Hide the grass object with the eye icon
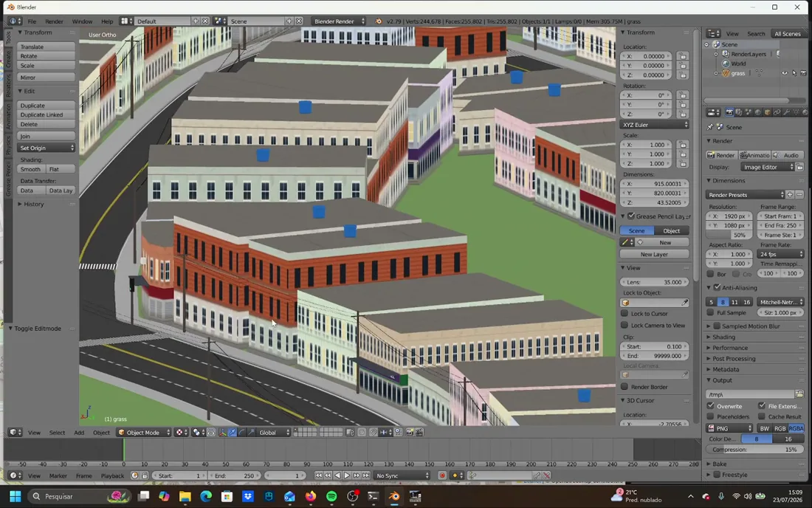 pos(785,73)
